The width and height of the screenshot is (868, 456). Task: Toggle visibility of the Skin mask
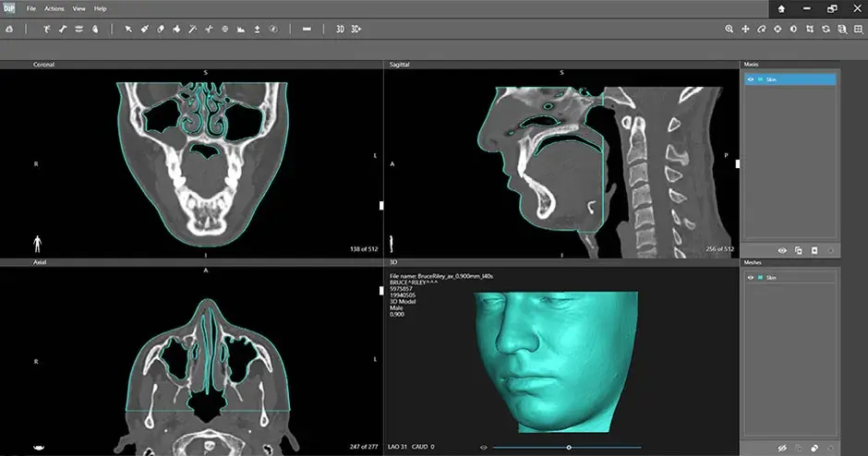click(751, 80)
